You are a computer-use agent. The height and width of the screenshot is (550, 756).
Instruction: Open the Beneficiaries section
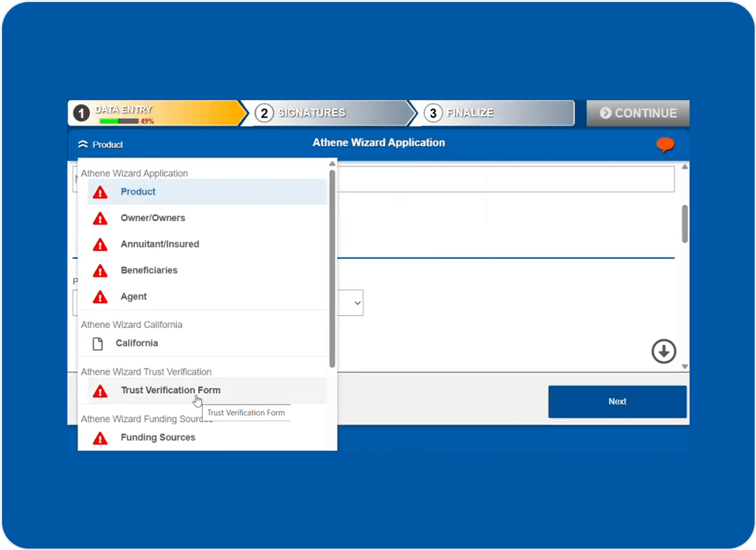pyautogui.click(x=207, y=270)
